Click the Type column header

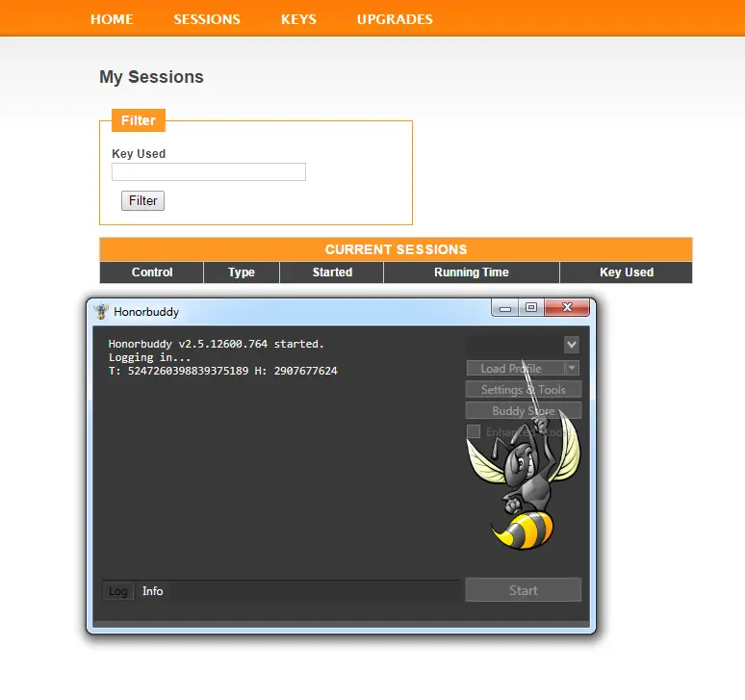click(242, 272)
